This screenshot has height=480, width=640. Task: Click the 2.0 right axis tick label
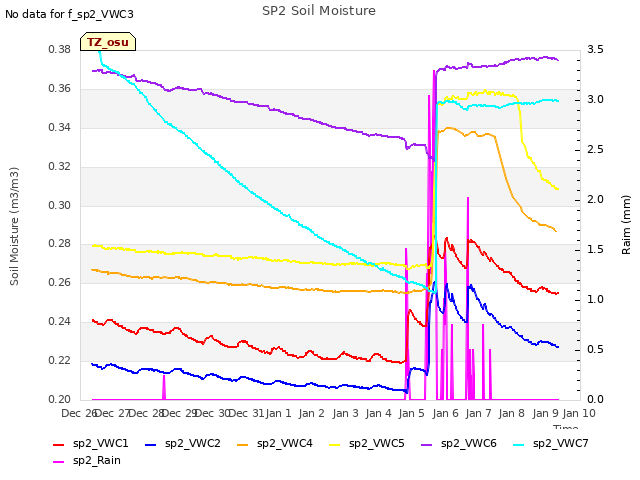[595, 200]
